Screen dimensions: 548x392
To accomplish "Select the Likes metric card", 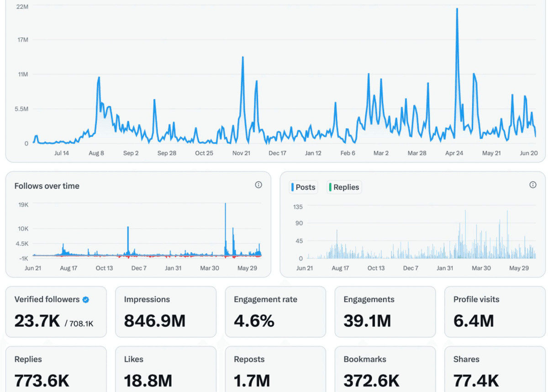I will (x=166, y=369).
